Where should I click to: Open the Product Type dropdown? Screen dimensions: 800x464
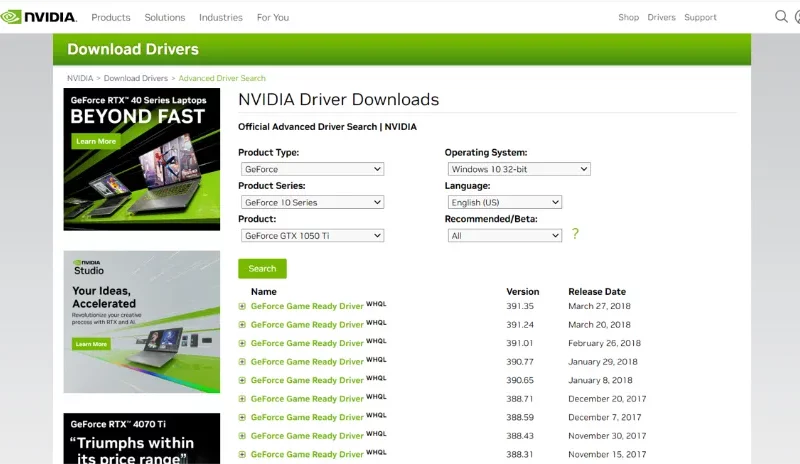pyautogui.click(x=312, y=169)
